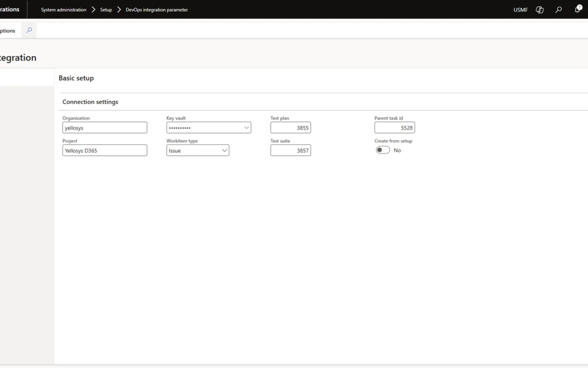The image size is (588, 368).
Task: Toggle the Create from setup switch
Action: 383,150
